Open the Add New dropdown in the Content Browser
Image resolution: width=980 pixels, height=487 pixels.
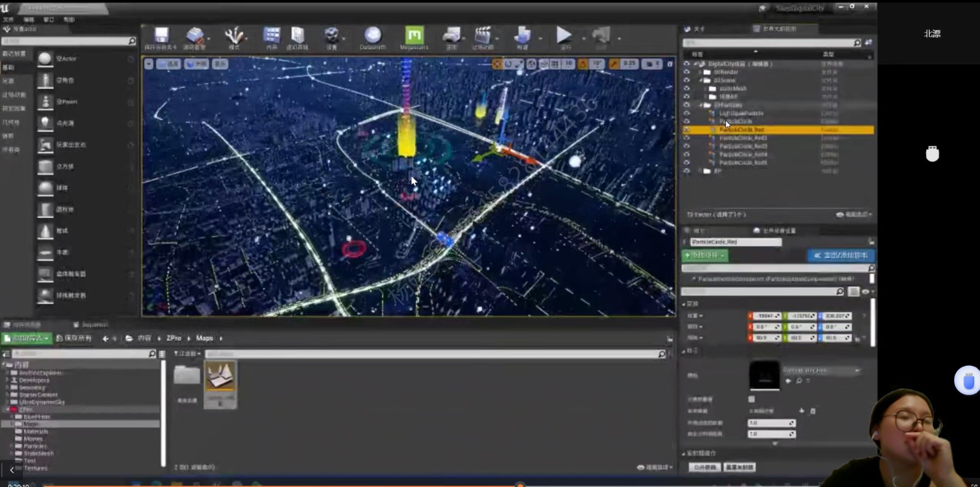[x=27, y=338]
